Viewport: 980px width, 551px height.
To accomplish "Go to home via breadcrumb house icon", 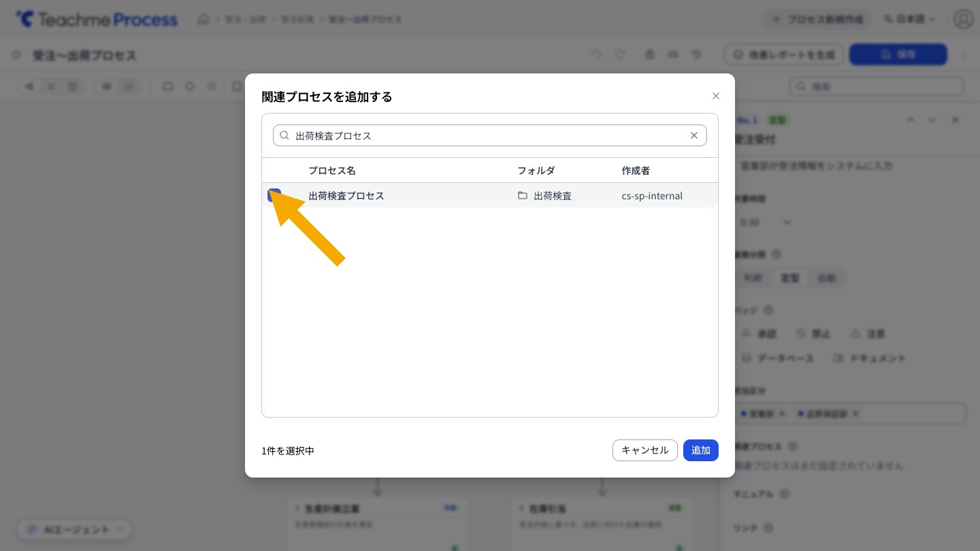I will 203,19.
